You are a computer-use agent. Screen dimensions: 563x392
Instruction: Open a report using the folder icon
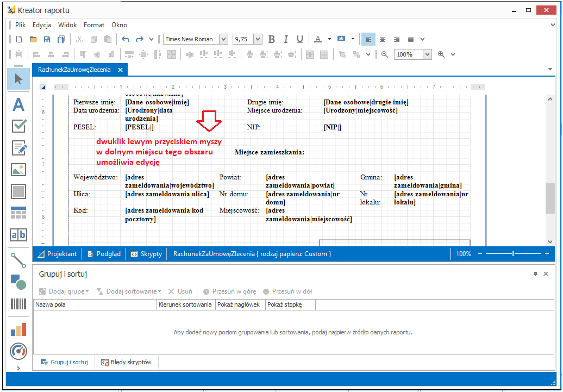coord(33,39)
